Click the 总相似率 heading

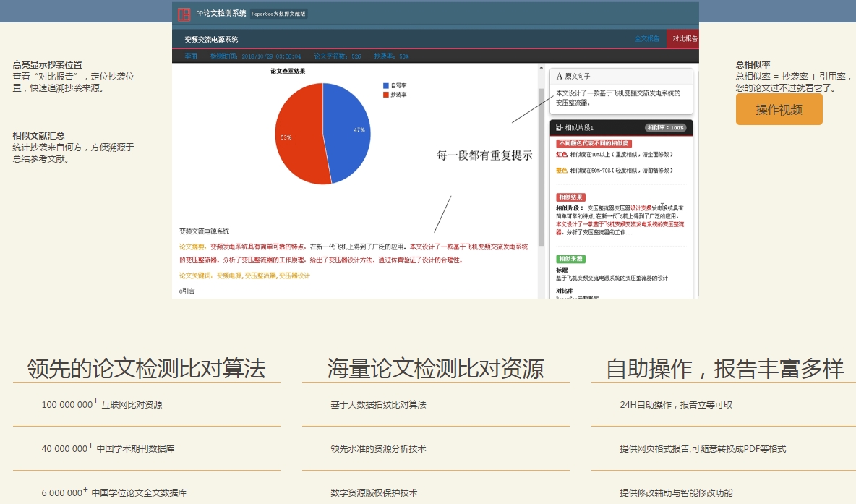(753, 64)
